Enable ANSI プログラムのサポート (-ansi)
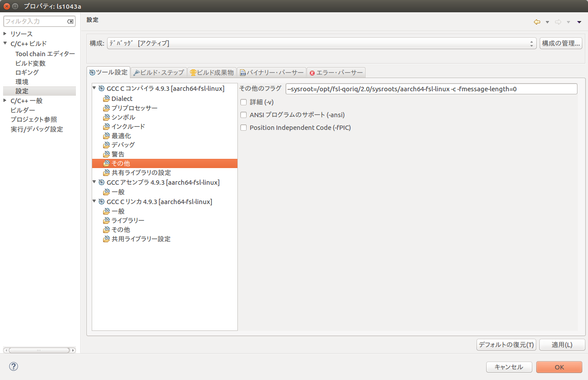Viewport: 588px width, 380px height. [x=244, y=115]
